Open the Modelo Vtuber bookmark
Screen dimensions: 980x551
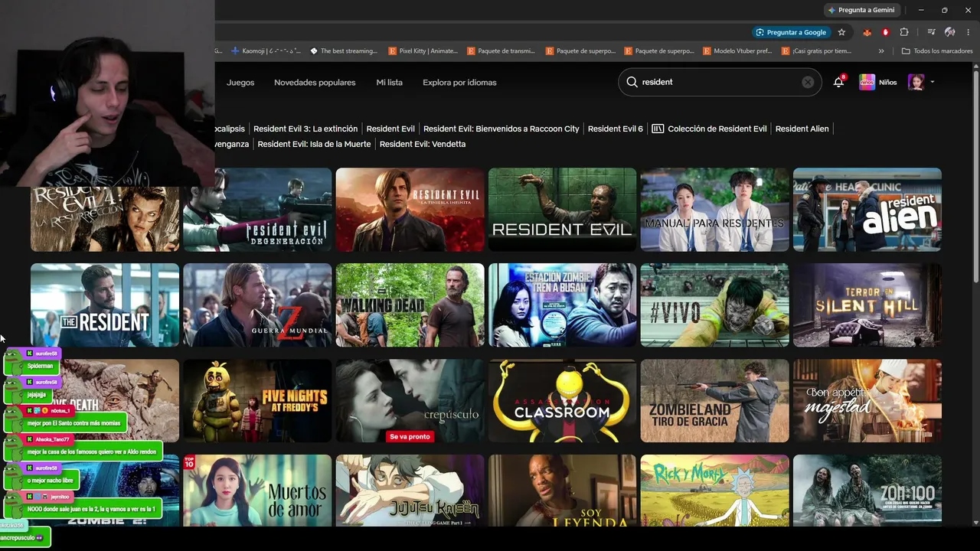[737, 51]
